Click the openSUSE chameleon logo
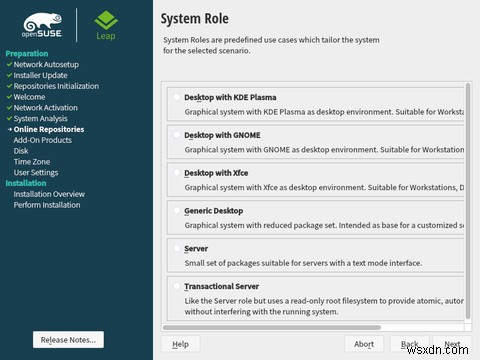Image resolution: width=480 pixels, height=360 pixels. (x=42, y=25)
